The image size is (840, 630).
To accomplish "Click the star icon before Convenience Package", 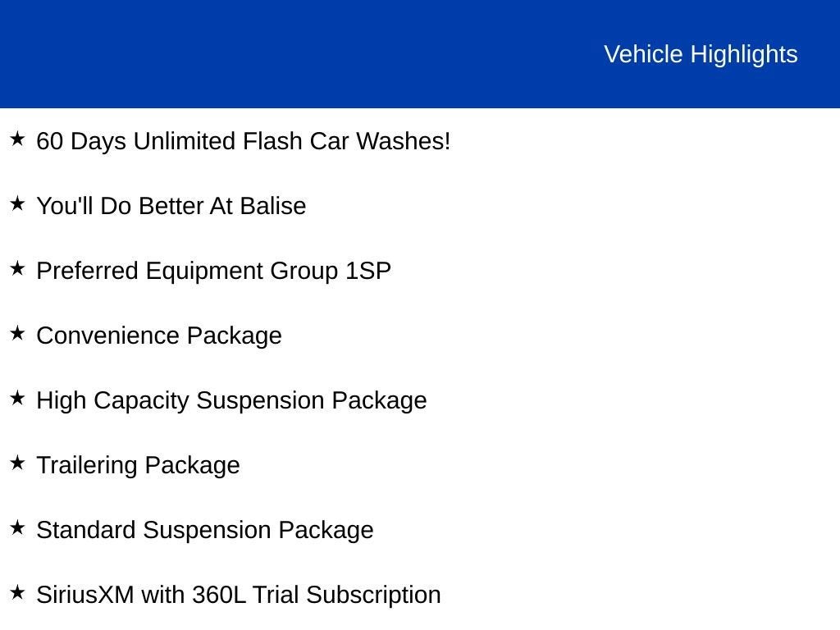I will (18, 334).
